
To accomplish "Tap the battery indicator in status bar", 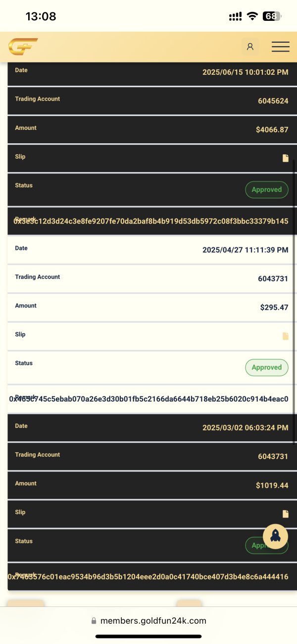I will pos(271,16).
